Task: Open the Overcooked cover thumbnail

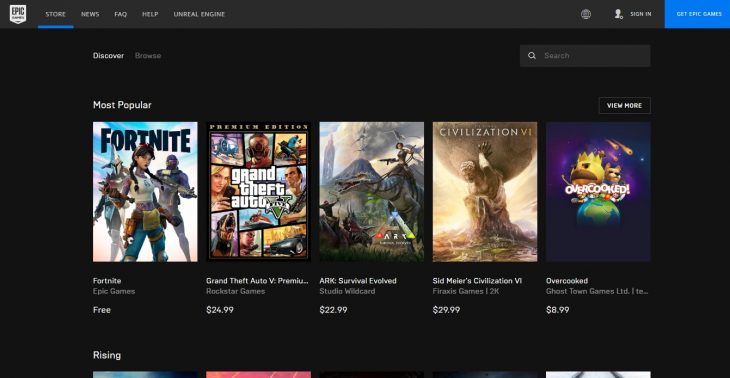Action: coord(598,192)
